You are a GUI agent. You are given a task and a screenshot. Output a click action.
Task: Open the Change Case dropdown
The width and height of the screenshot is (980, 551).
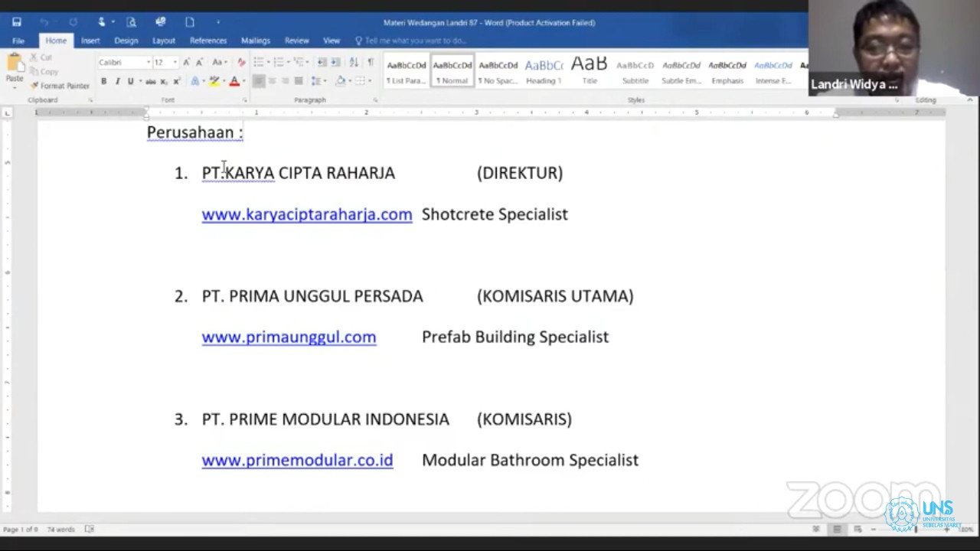220,62
